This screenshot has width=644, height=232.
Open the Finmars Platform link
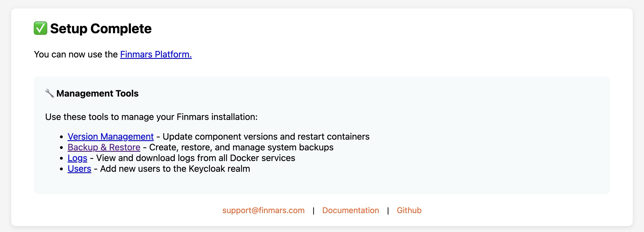[156, 54]
